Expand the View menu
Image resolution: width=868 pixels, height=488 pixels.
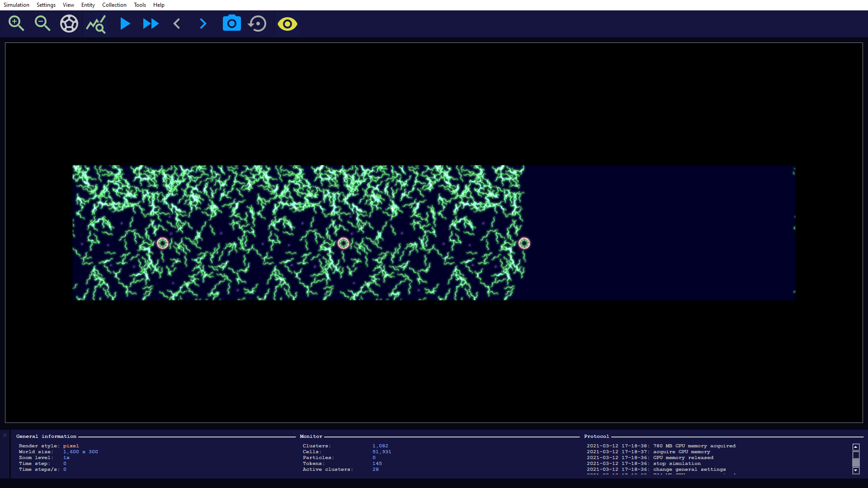[68, 5]
